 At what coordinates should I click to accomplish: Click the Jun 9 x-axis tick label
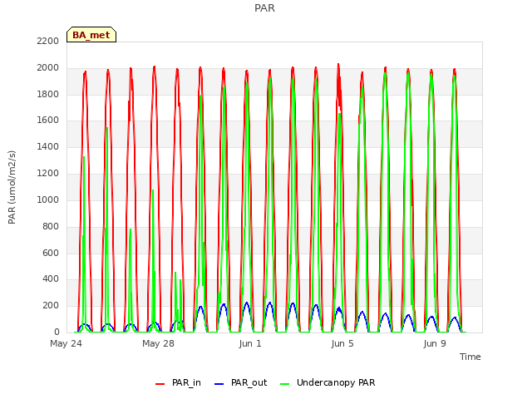coord(435,343)
